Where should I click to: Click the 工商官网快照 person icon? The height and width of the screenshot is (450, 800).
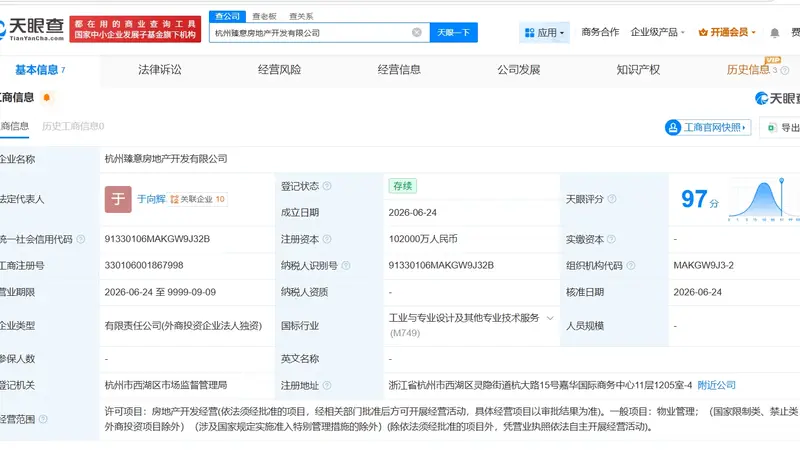(673, 127)
